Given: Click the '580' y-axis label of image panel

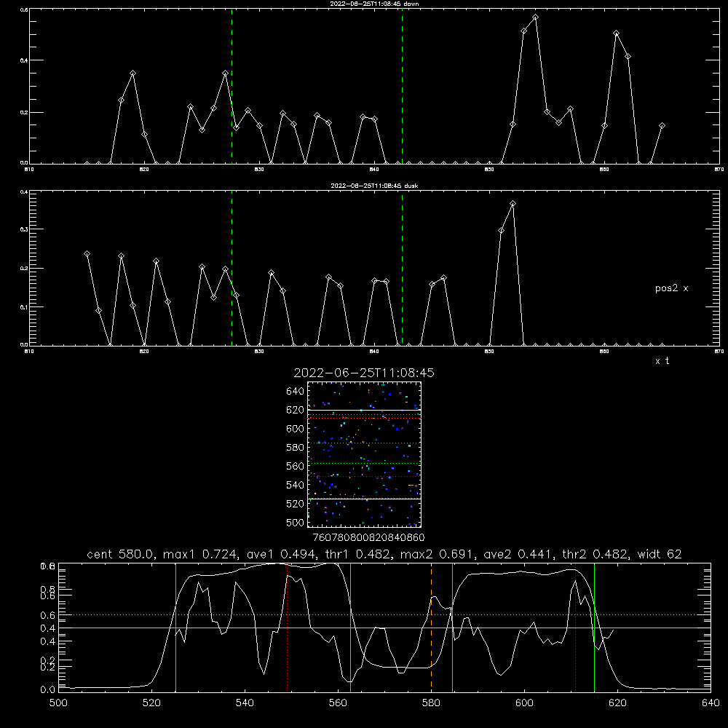Looking at the screenshot, I should pyautogui.click(x=296, y=448).
